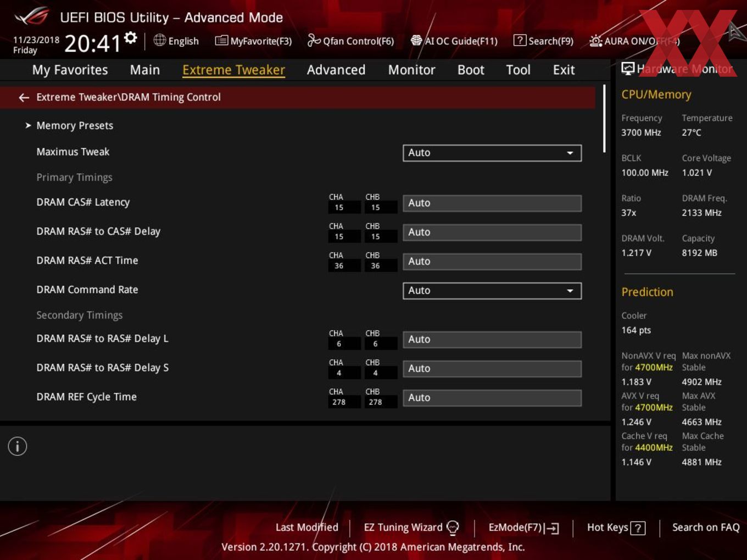Click DRAM REF Cycle Time Auto field
This screenshot has width=747, height=560.
click(492, 397)
